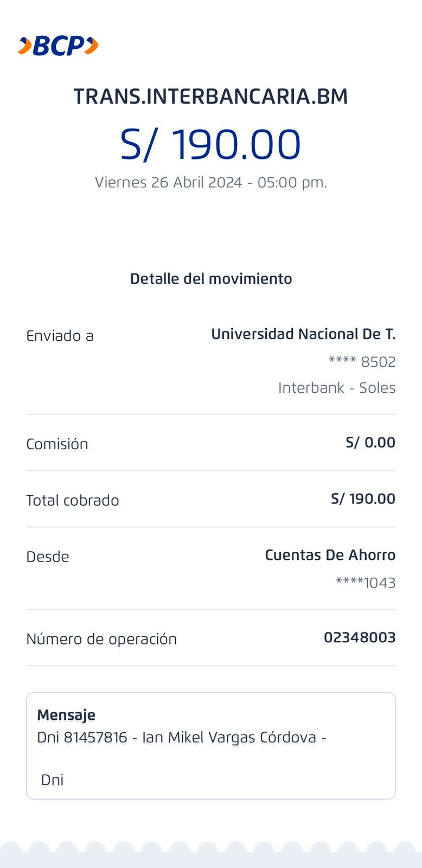Click the Comisión label
The height and width of the screenshot is (868, 422).
[57, 444]
